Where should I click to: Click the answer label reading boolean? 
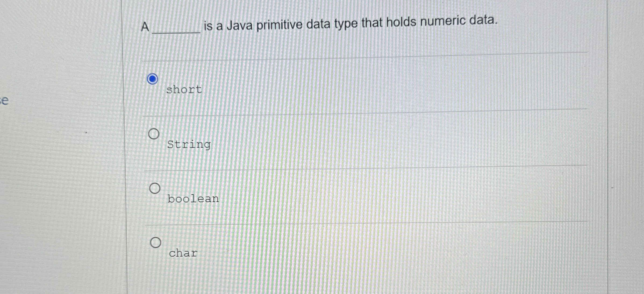(x=193, y=199)
